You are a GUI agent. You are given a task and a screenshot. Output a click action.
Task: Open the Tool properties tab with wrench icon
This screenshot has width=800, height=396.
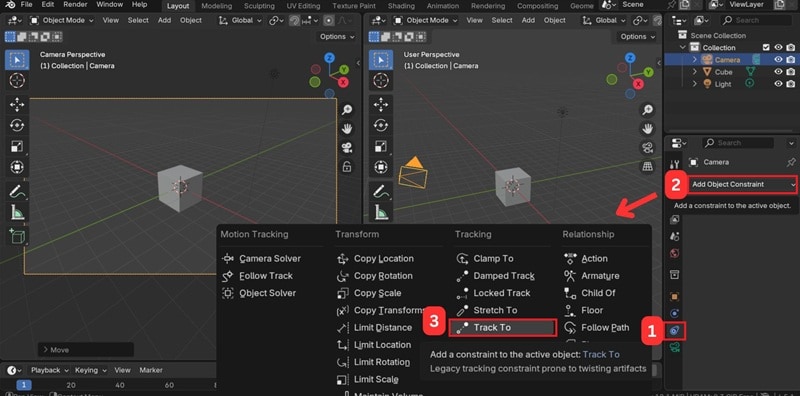674,164
